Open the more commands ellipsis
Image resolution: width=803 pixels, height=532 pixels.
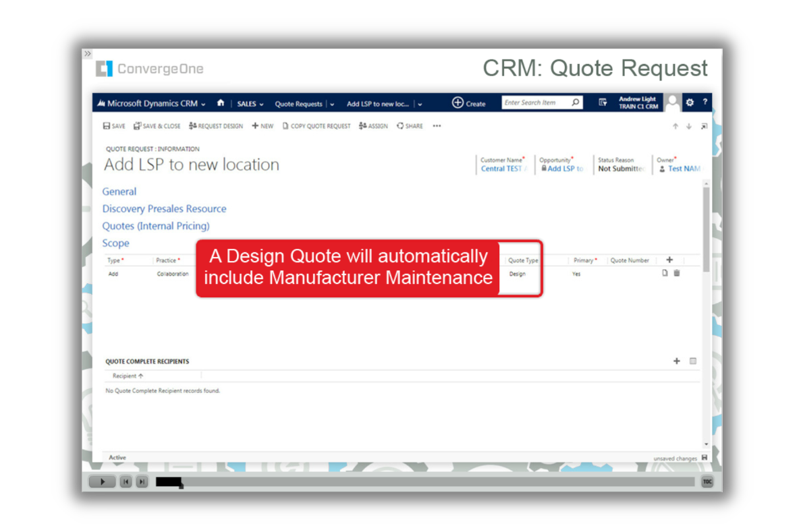coord(437,126)
